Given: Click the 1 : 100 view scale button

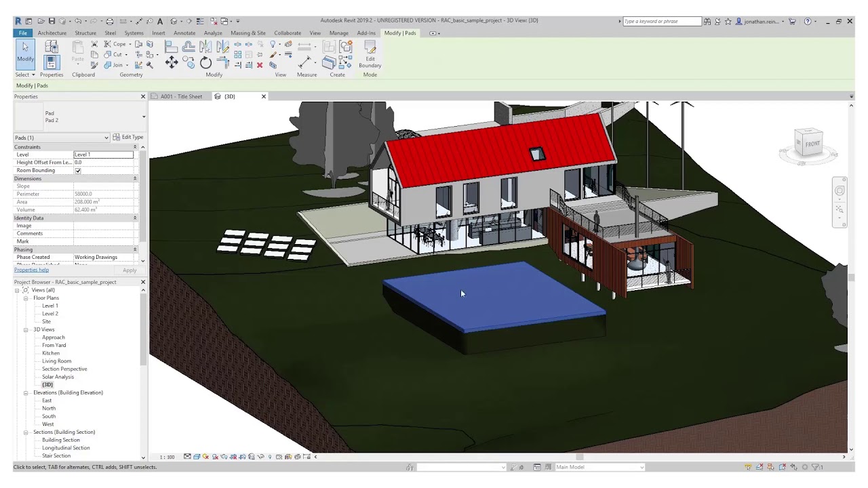Looking at the screenshot, I should (167, 457).
